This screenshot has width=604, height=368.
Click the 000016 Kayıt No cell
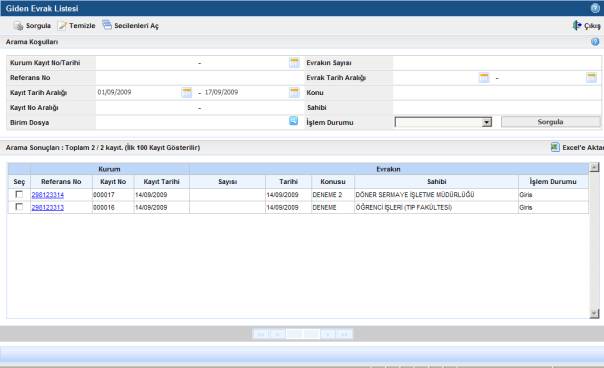point(113,207)
